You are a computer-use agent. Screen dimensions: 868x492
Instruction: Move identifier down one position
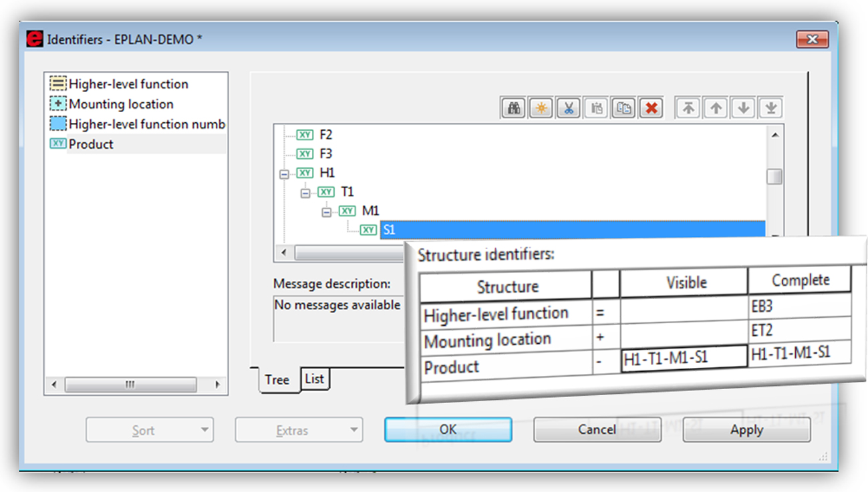[x=743, y=108]
